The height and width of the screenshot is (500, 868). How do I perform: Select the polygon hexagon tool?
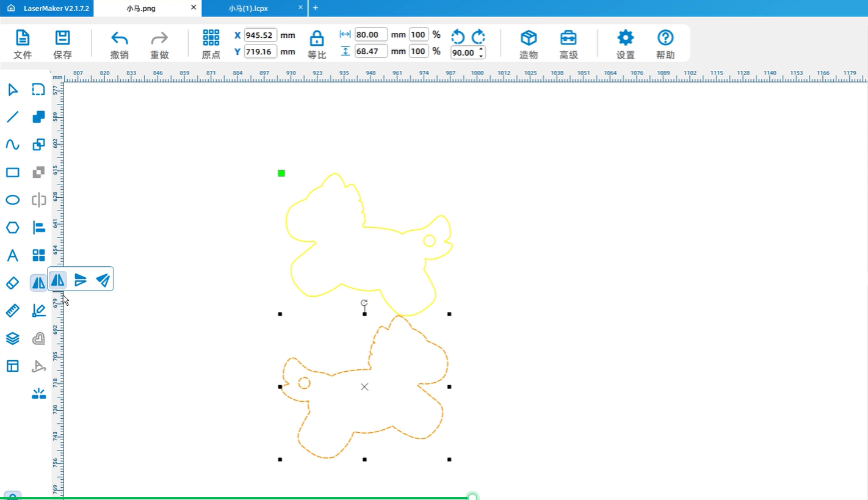tap(13, 228)
